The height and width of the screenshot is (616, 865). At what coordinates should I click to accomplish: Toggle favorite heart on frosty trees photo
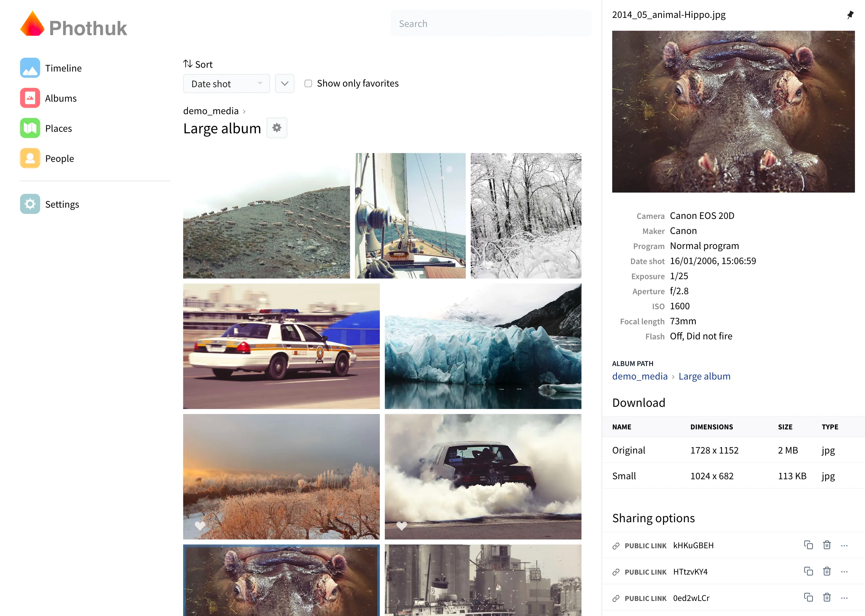coord(200,525)
